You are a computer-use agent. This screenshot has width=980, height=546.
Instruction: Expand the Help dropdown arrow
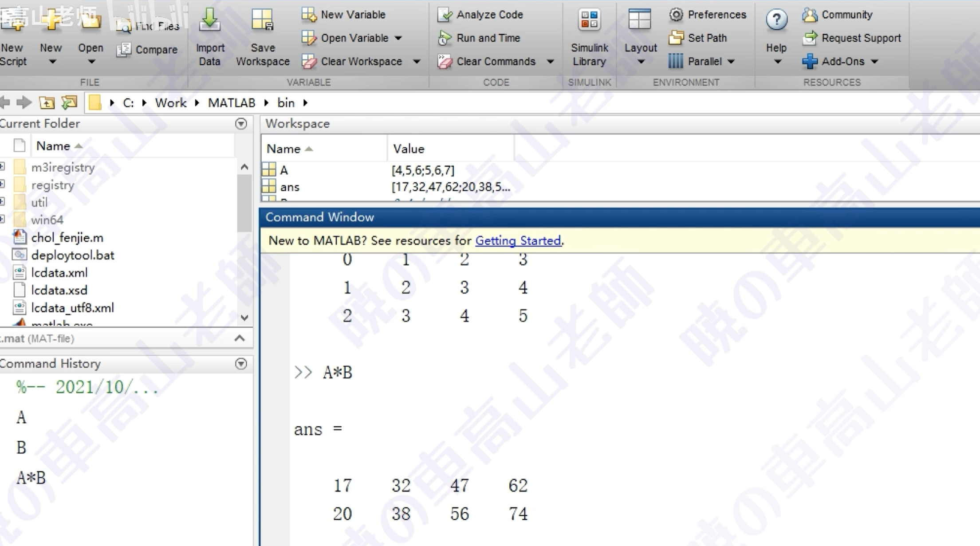point(777,62)
